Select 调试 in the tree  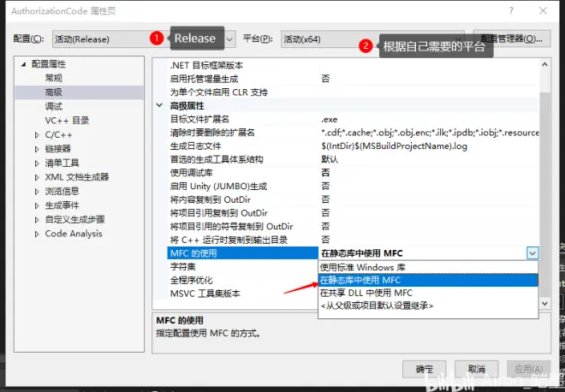pos(54,106)
